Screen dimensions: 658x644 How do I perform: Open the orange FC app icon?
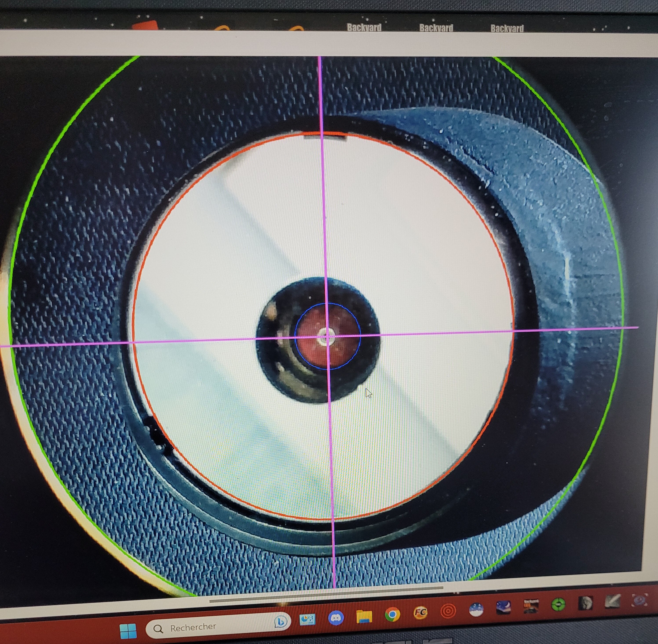(x=420, y=613)
